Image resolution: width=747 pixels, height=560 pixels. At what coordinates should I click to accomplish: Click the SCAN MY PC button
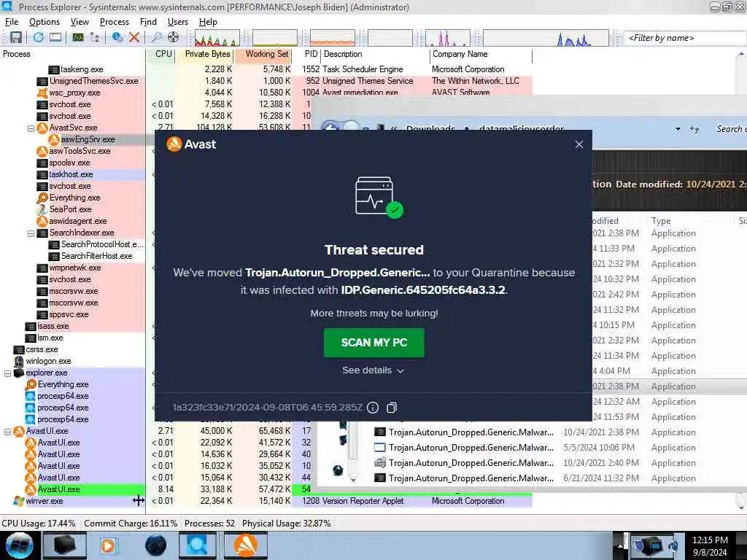(374, 343)
